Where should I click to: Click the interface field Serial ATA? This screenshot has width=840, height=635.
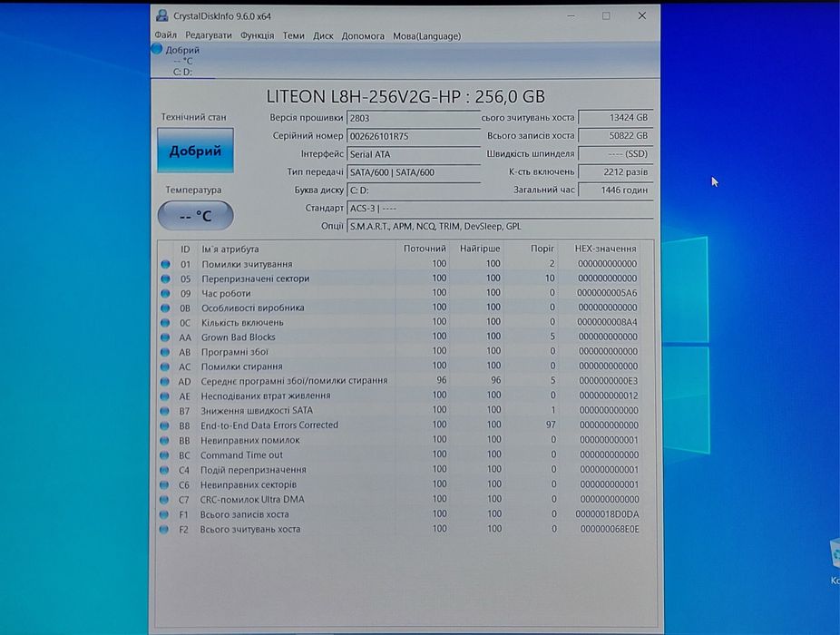pyautogui.click(x=413, y=154)
